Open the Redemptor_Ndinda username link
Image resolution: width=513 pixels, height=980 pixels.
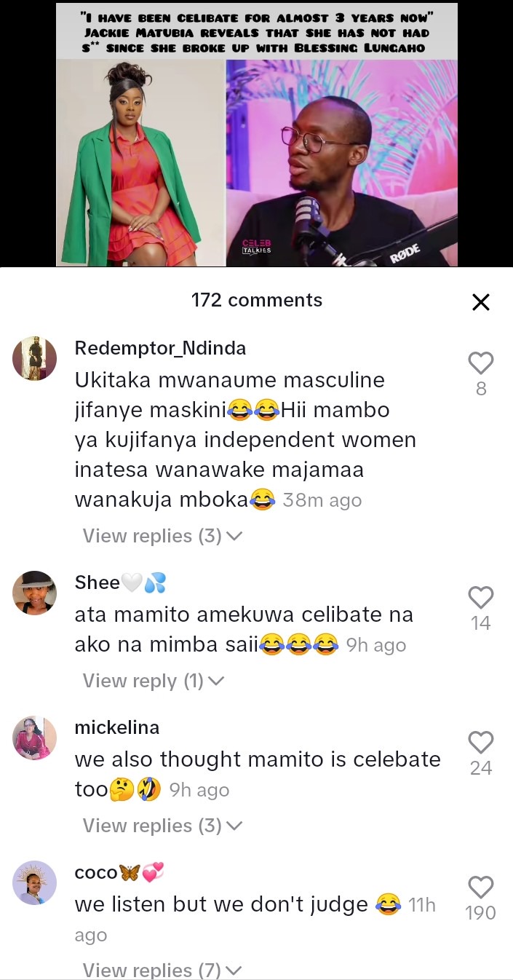(x=160, y=348)
